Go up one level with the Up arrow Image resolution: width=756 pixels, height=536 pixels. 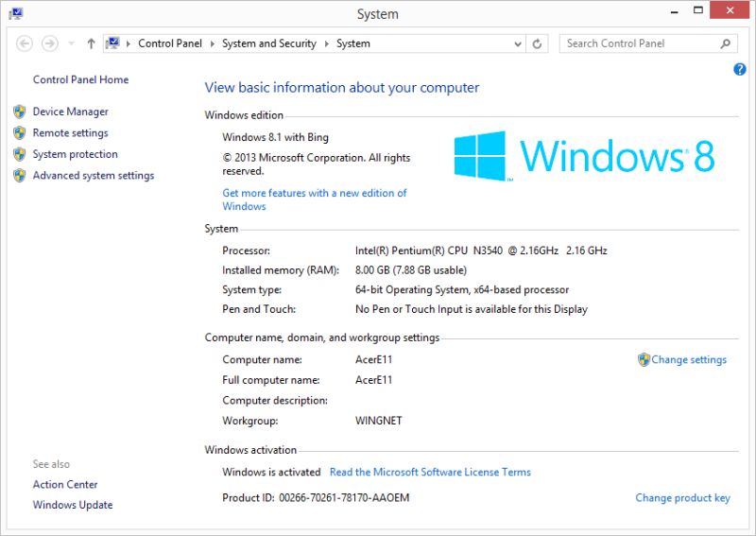91,43
